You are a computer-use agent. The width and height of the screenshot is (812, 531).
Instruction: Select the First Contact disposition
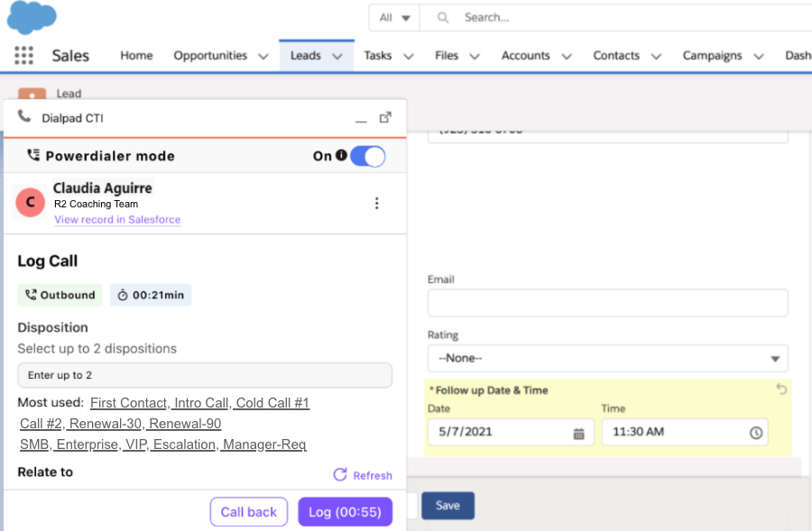coord(129,403)
